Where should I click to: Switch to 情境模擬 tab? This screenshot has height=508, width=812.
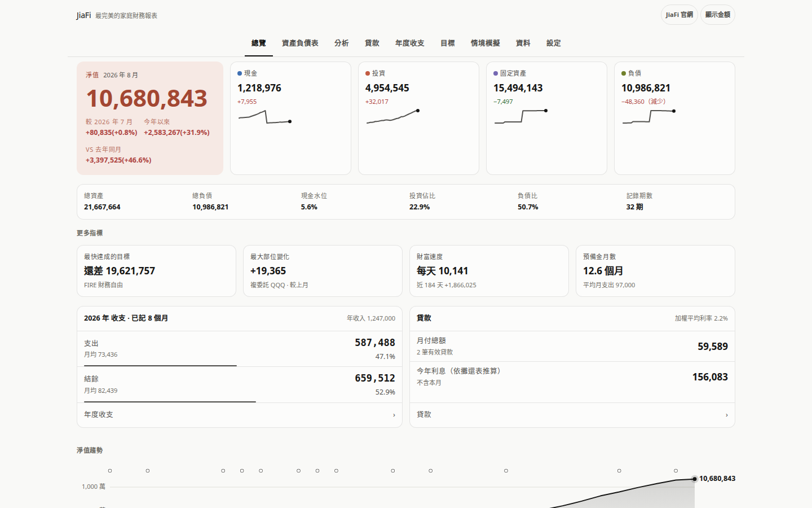coord(486,43)
